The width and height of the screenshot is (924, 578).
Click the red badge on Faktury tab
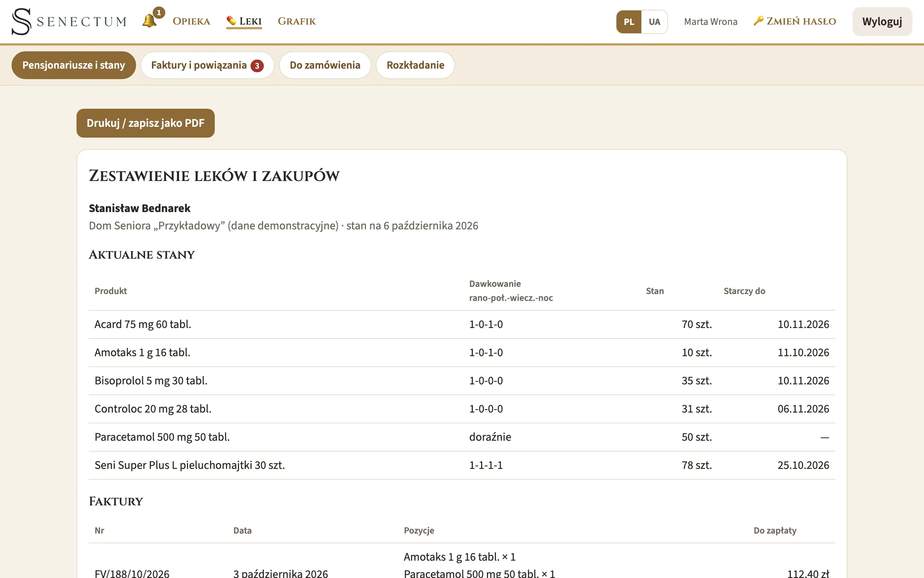(257, 66)
